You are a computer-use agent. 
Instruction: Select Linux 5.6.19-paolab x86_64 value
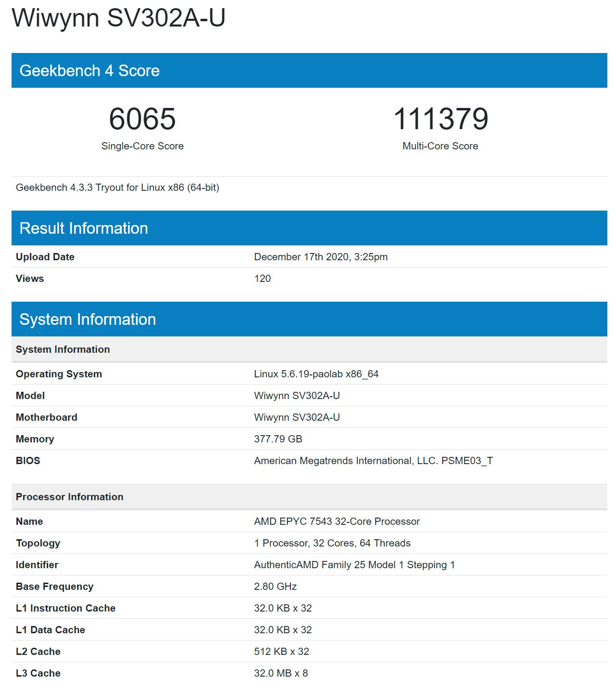[316, 374]
